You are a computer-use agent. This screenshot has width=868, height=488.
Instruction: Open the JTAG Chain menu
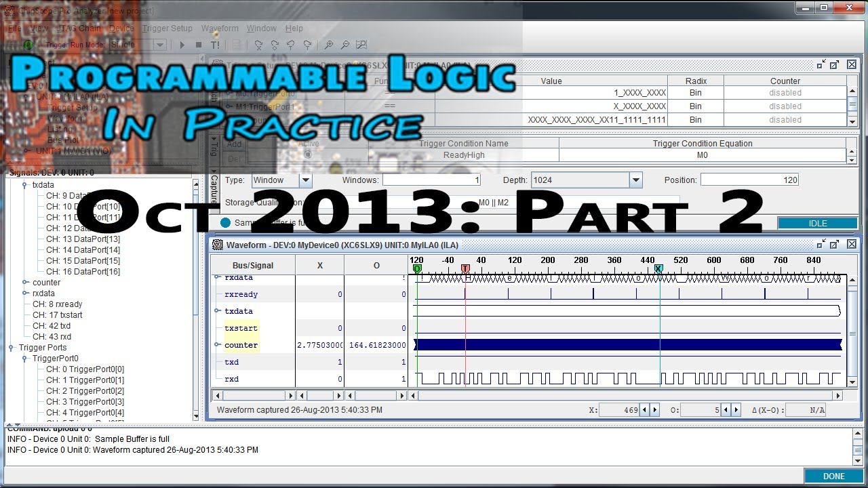click(79, 28)
